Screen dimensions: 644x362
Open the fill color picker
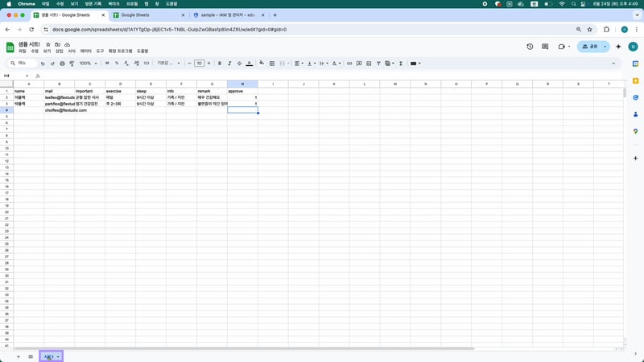click(x=262, y=64)
